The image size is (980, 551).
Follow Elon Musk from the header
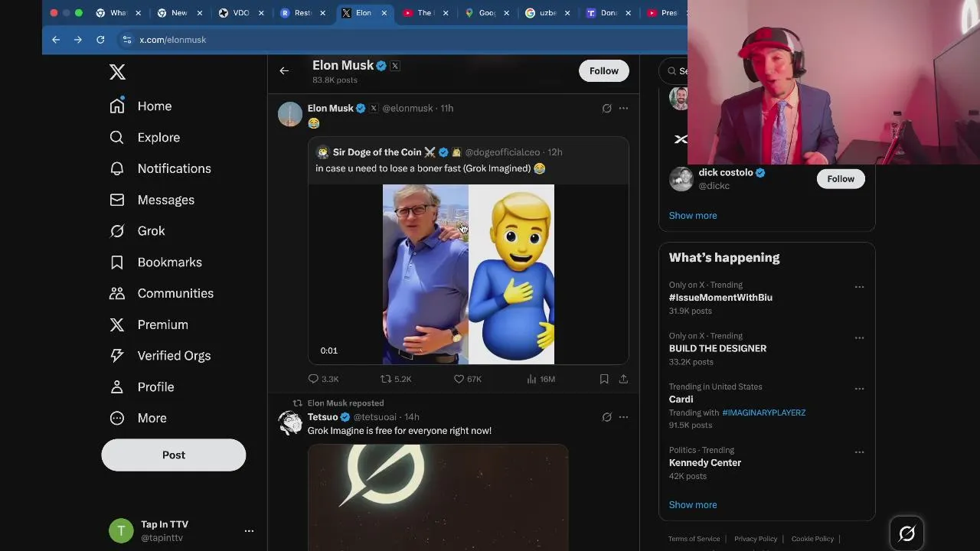click(x=604, y=70)
